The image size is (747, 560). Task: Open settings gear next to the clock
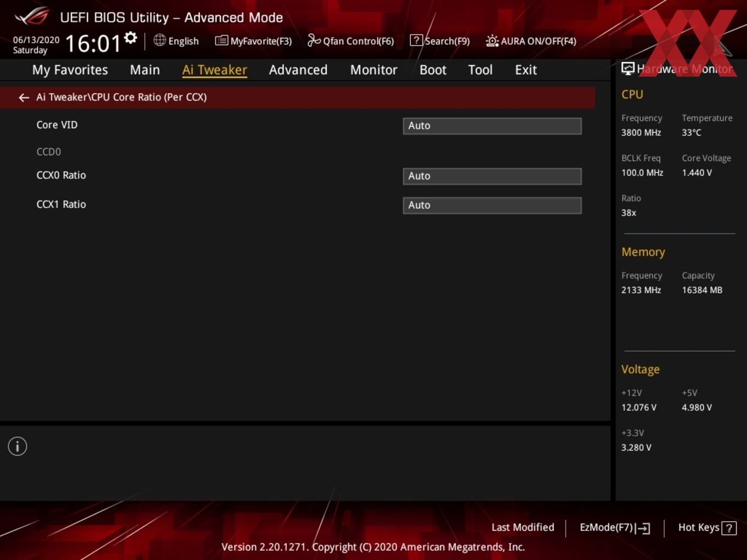click(x=131, y=38)
